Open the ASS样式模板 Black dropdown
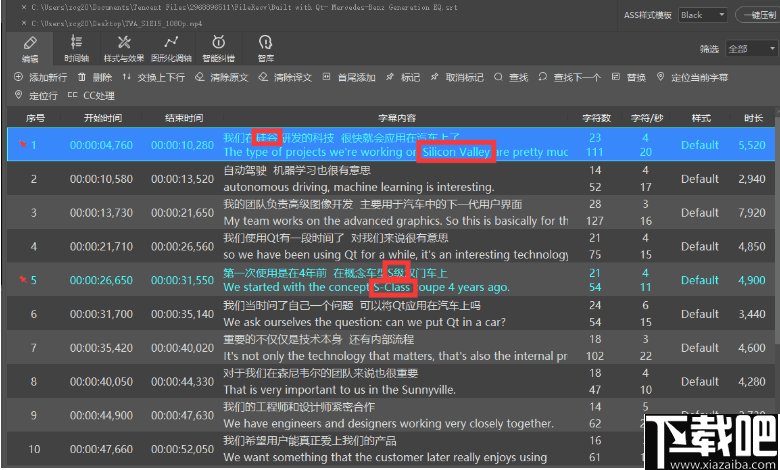 tap(702, 15)
